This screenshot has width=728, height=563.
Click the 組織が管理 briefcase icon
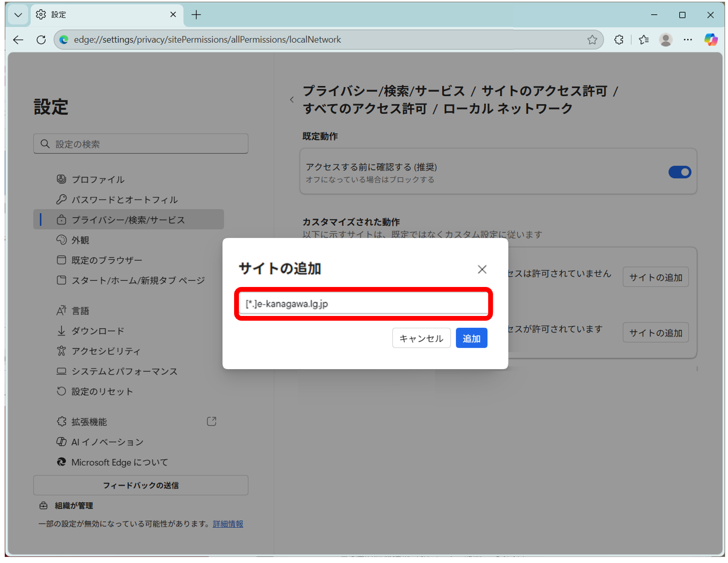click(43, 506)
